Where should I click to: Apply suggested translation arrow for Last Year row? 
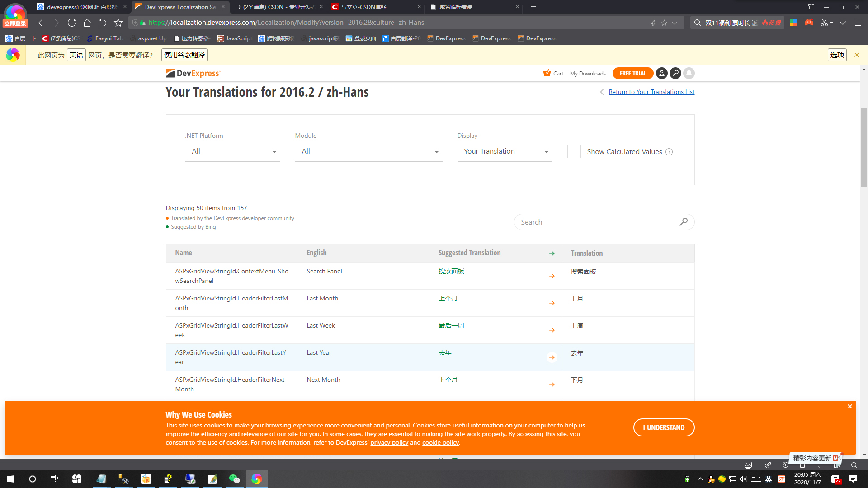(x=552, y=357)
